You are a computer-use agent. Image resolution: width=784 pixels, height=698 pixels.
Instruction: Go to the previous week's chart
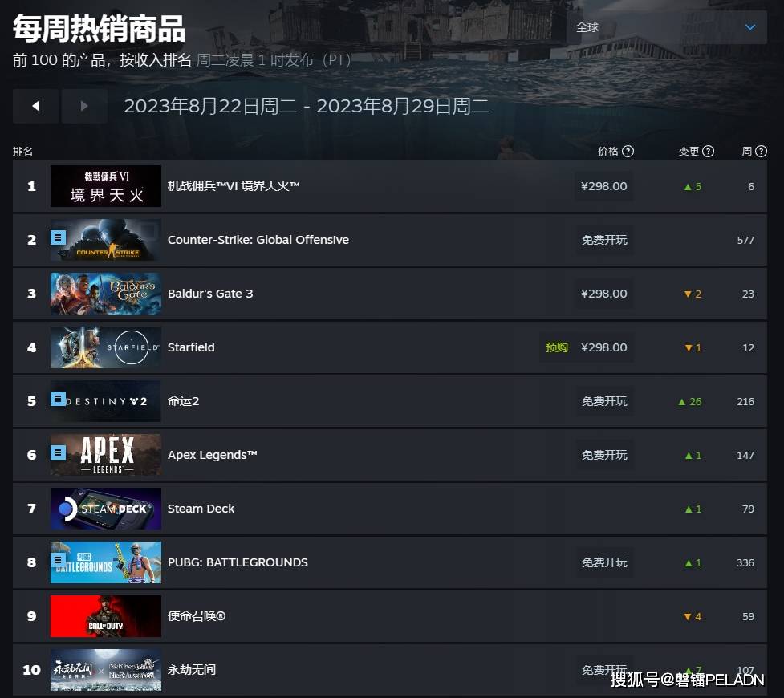(35, 106)
